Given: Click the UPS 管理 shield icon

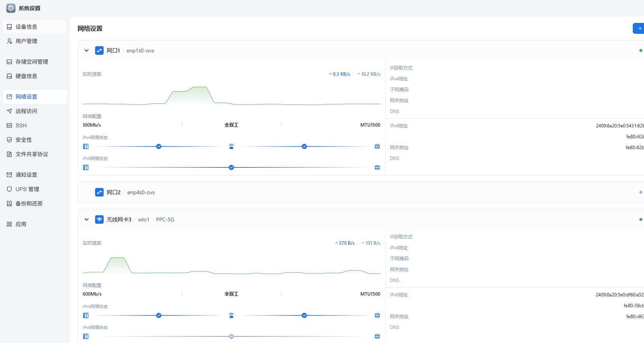Looking at the screenshot, I should point(9,189).
